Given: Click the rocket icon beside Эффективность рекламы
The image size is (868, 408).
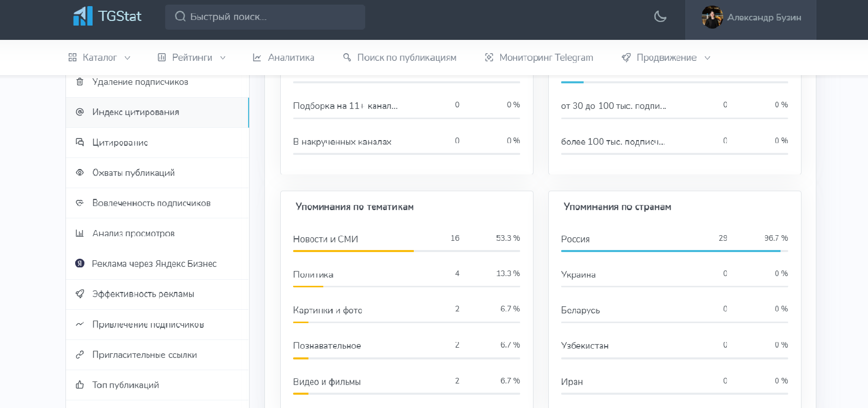Looking at the screenshot, I should point(80,294).
